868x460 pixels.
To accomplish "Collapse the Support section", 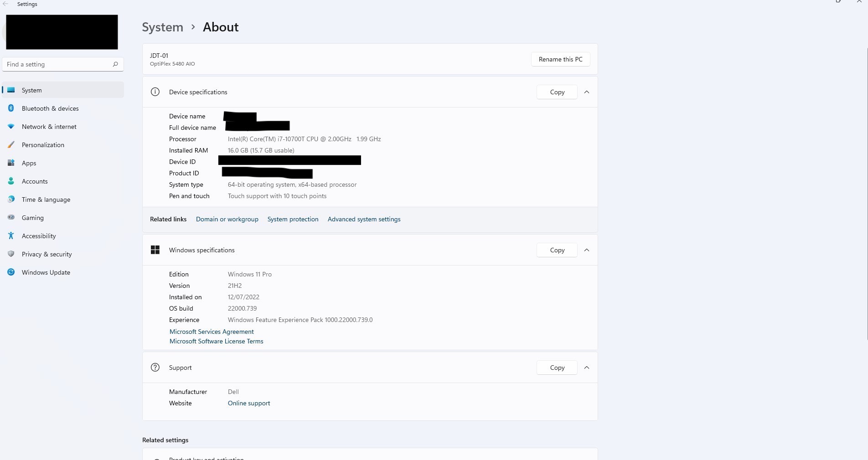I will point(587,368).
